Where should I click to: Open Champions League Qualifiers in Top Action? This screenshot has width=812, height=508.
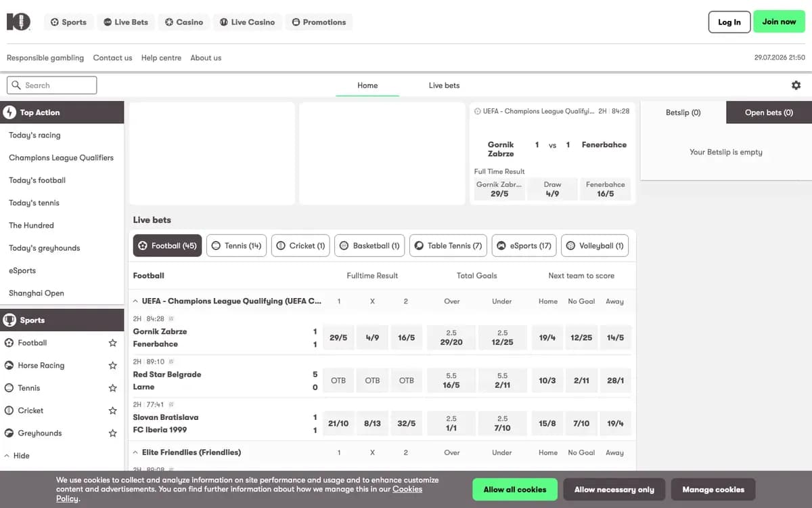point(62,158)
